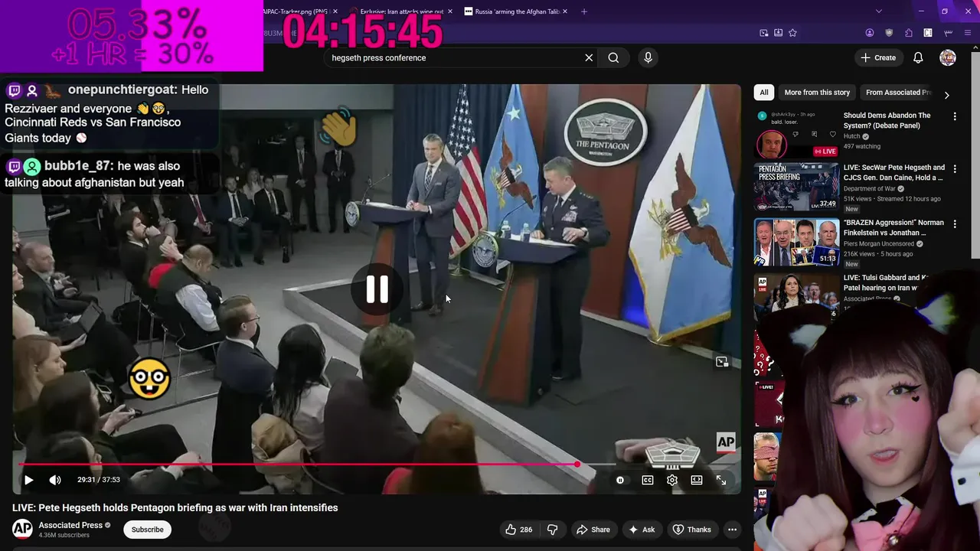The width and height of the screenshot is (980, 551).
Task: Share the video
Action: [x=593, y=530]
